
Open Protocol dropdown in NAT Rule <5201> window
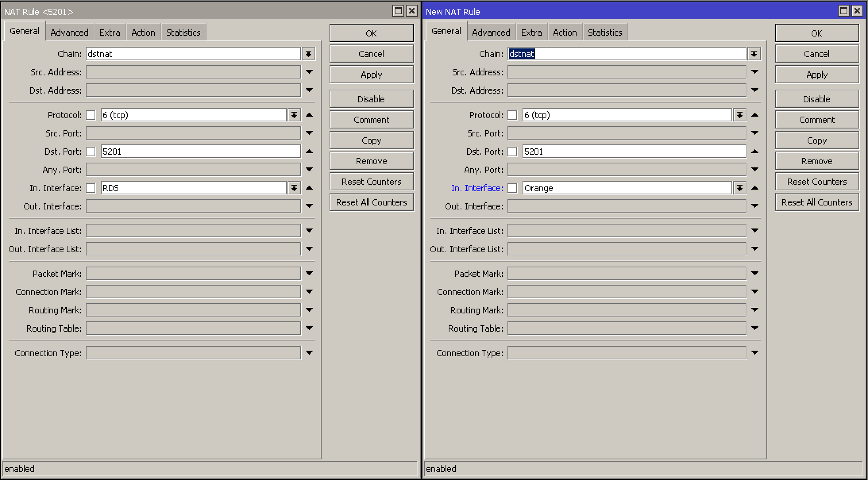[x=294, y=115]
